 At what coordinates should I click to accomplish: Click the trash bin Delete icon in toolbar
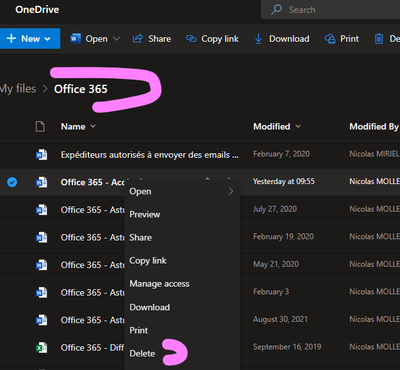coord(379,39)
